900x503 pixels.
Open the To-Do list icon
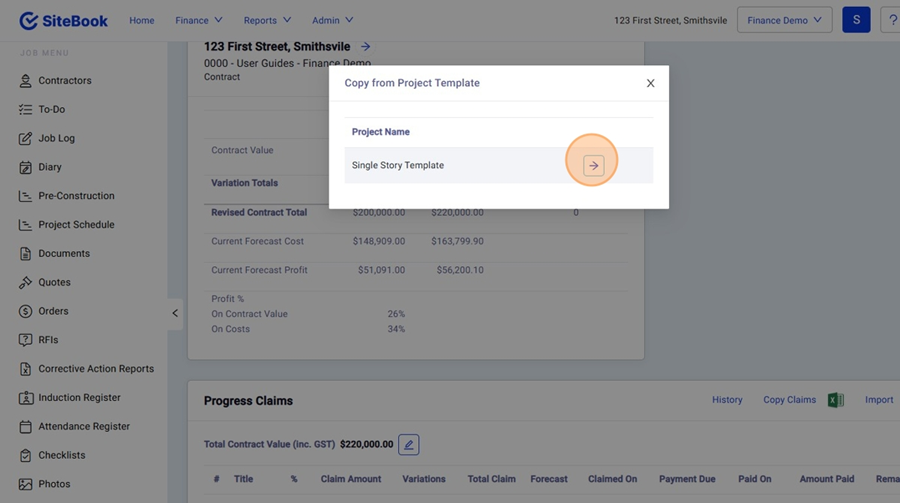click(25, 110)
